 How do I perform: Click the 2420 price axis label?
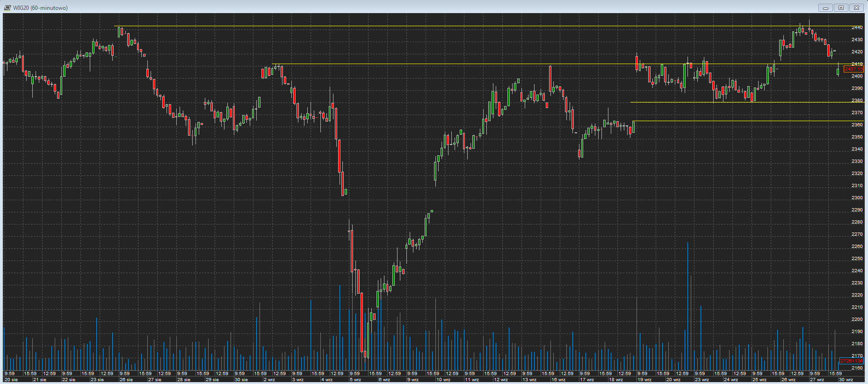857,52
